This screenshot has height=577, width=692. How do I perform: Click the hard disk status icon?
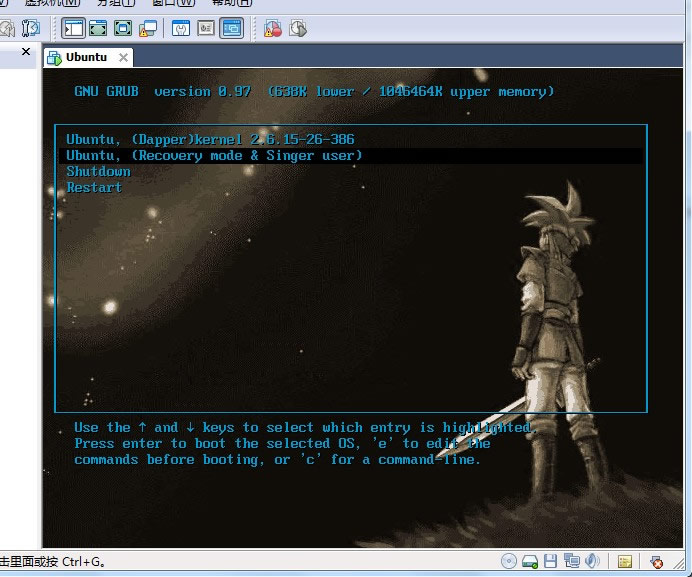tap(530, 562)
